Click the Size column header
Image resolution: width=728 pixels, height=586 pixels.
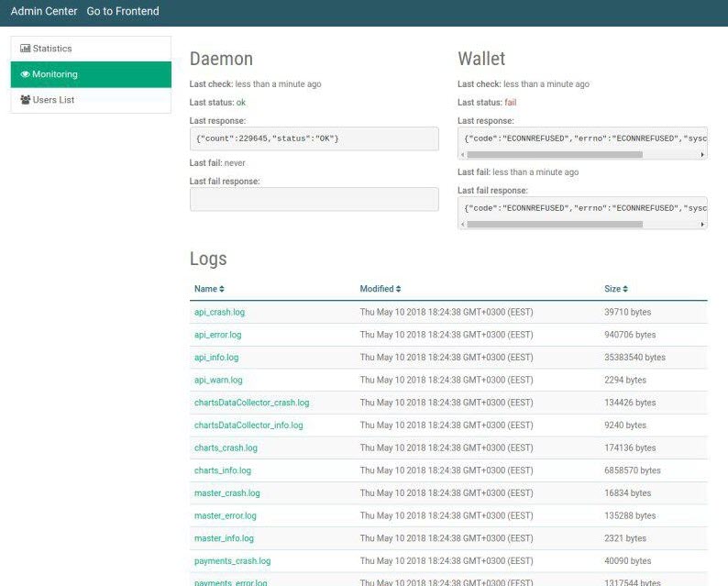[x=615, y=289]
